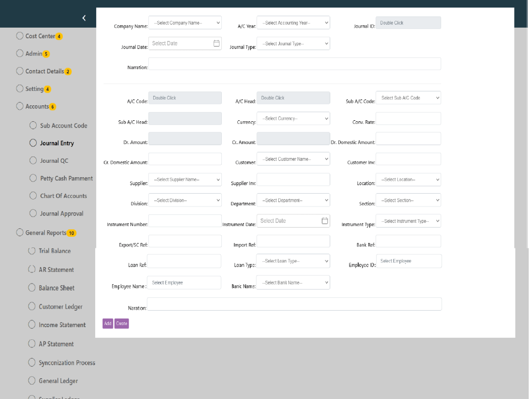Viewport: 532px width, 399px height.
Task: Open Customer Ledger report
Action: [61, 307]
